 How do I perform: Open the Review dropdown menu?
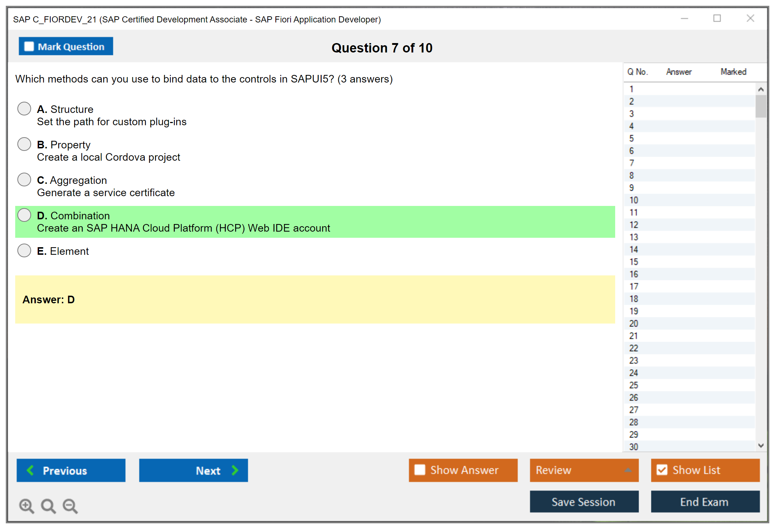(x=584, y=470)
